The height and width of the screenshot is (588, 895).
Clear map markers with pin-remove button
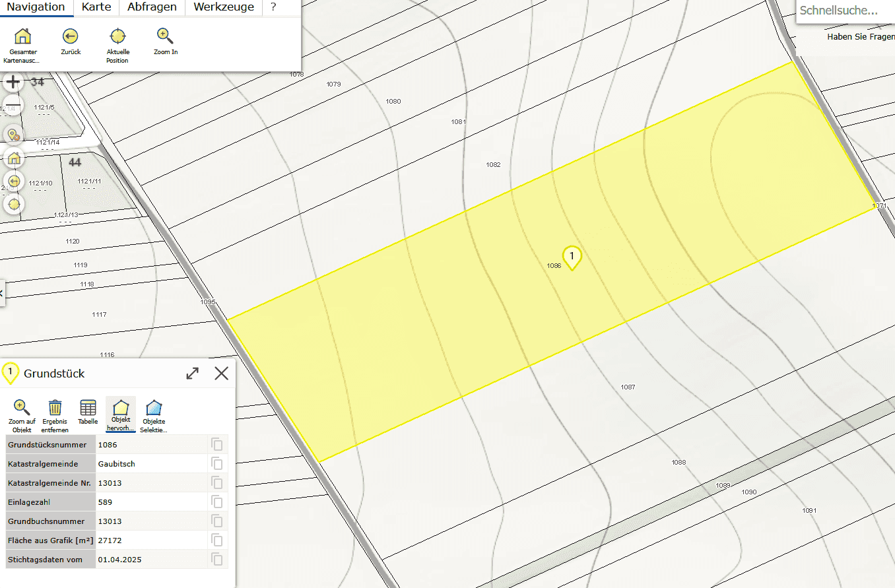(14, 135)
